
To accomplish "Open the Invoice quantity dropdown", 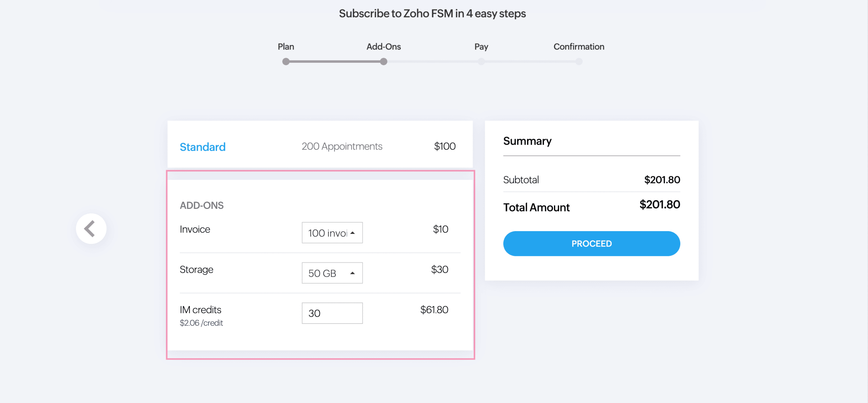I will 331,233.
